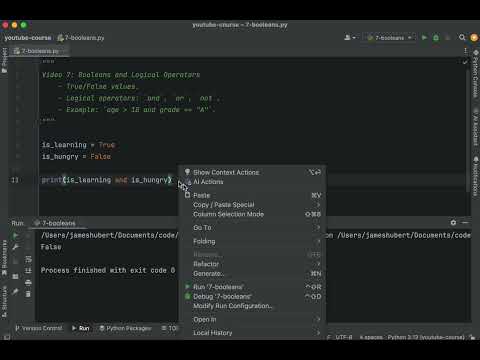The image size is (480, 360).
Task: Click the print icon in Run panel
Action: click(28, 282)
